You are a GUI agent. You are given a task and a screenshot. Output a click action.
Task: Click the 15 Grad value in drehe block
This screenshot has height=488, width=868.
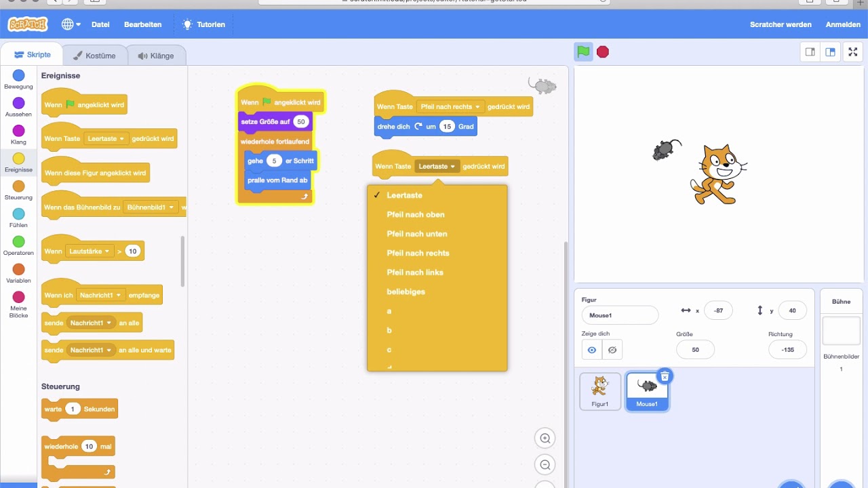pyautogui.click(x=447, y=126)
